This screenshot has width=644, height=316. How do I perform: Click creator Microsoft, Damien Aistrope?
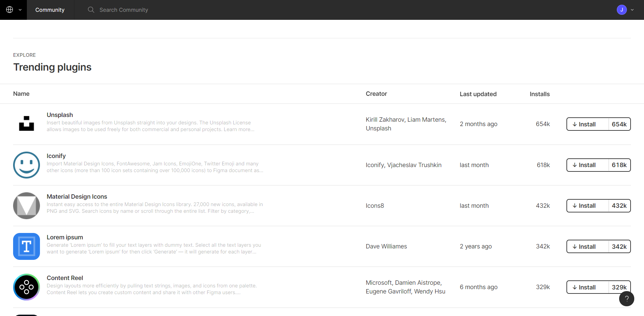click(x=406, y=287)
